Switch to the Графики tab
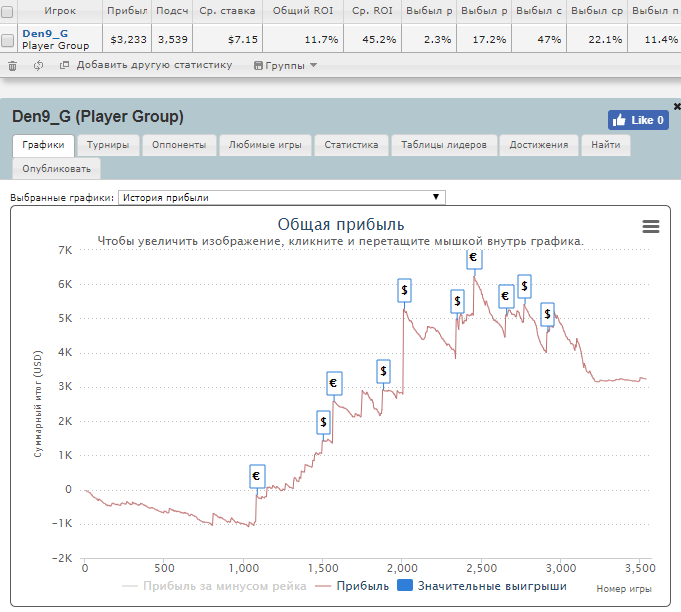The image size is (681, 612). tap(43, 145)
